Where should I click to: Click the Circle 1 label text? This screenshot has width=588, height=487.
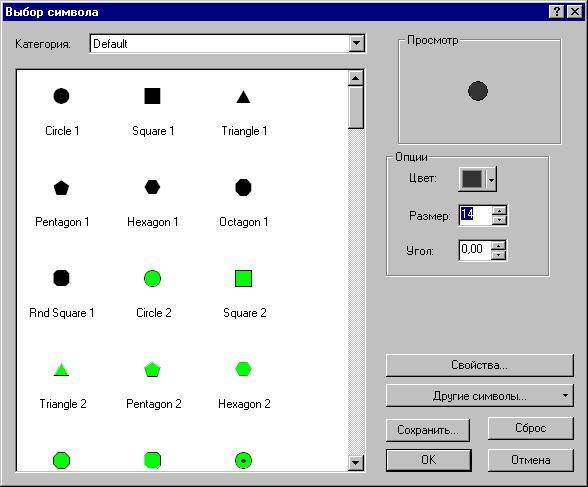[62, 131]
